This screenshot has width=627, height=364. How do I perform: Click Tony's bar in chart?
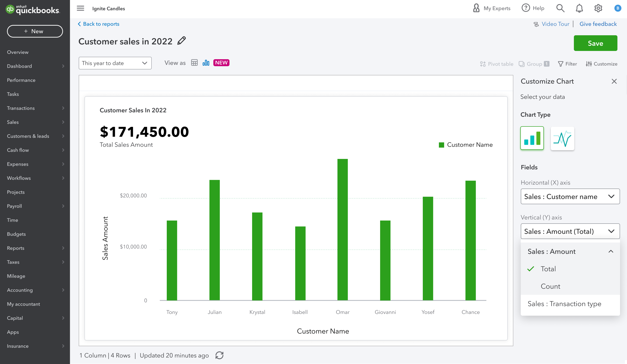click(172, 261)
